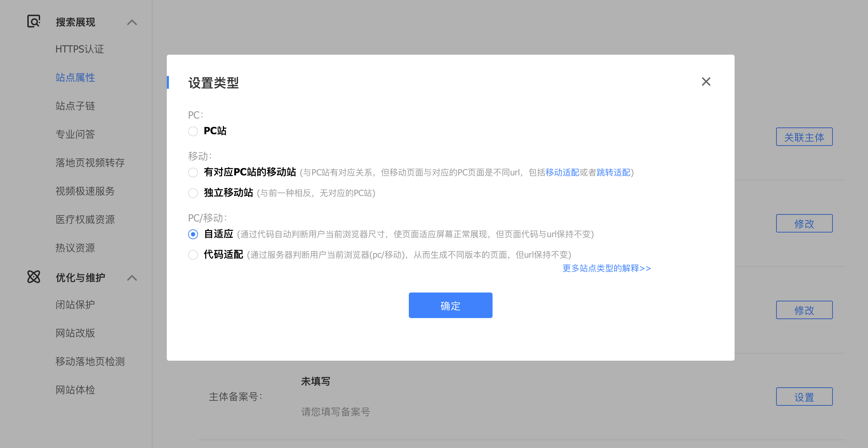Select the PC站 radio option
Image resolution: width=868 pixels, height=448 pixels.
[x=193, y=131]
